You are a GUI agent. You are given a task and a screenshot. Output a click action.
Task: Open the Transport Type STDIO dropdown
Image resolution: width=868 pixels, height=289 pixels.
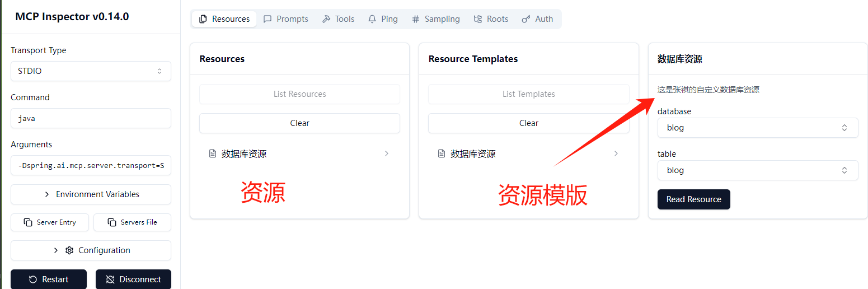point(91,71)
